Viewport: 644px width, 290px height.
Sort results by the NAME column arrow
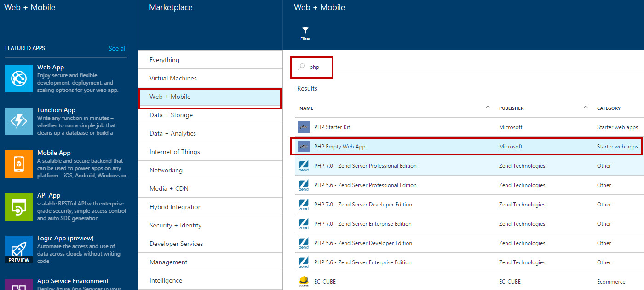point(488,108)
